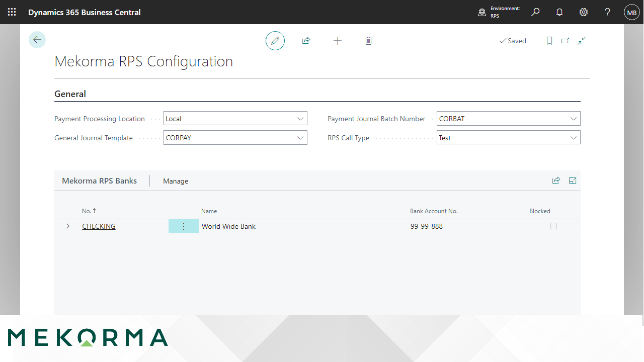Open the search magnifier in top bar
This screenshot has height=362, width=644.
click(535, 12)
